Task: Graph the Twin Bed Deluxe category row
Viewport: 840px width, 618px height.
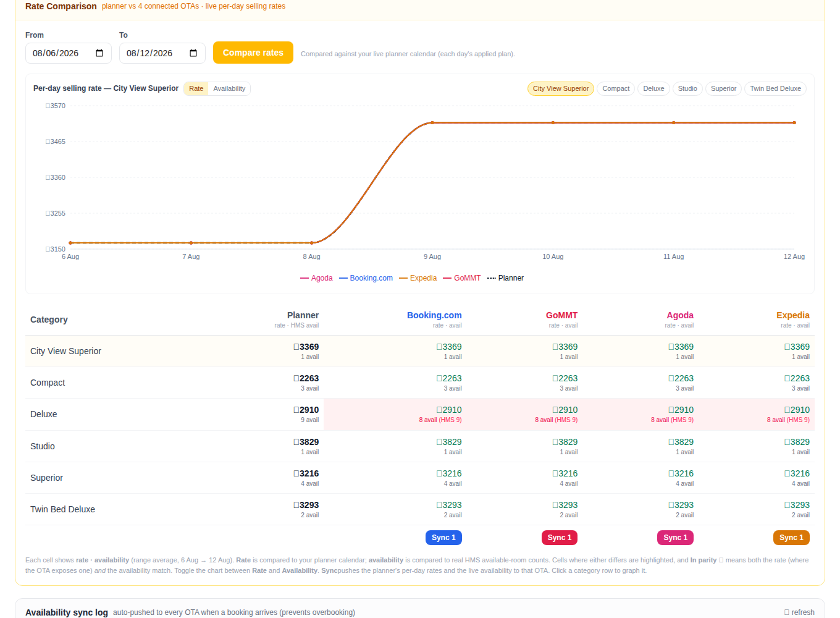Action: [x=420, y=509]
